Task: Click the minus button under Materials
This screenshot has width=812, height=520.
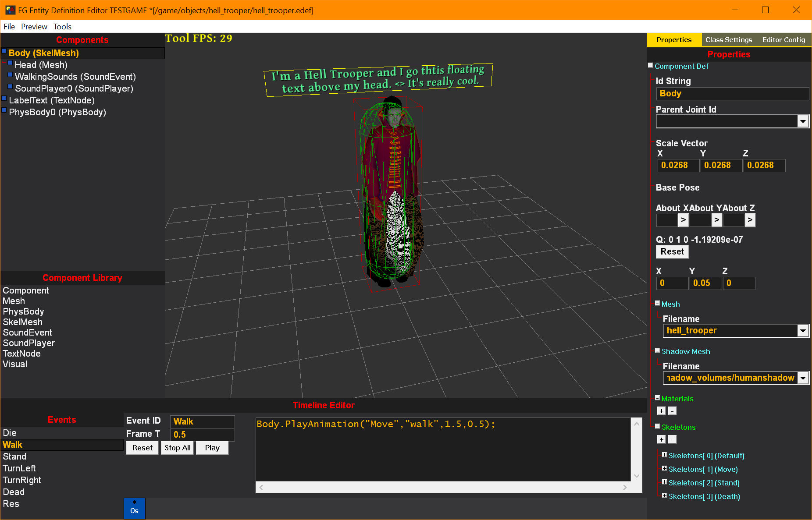Action: (672, 411)
